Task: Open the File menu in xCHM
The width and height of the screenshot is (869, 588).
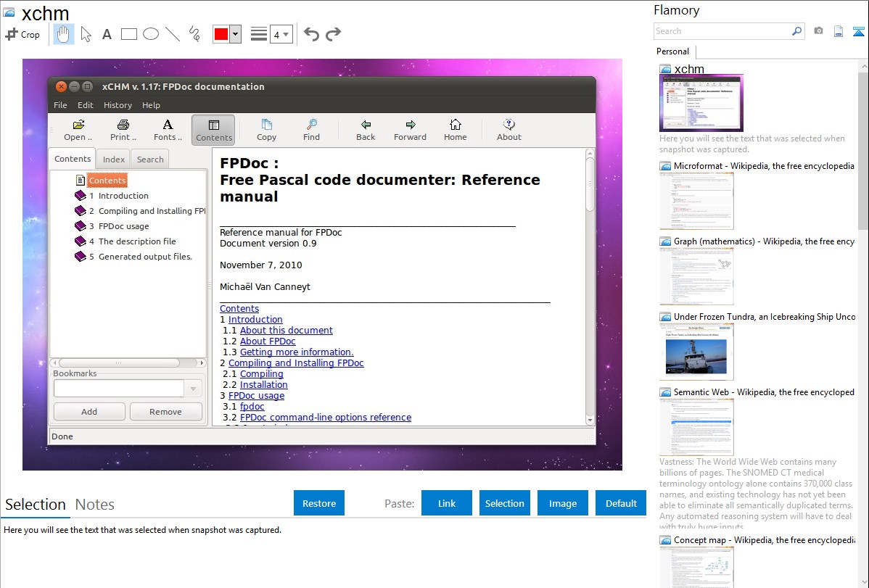Action: [60, 104]
